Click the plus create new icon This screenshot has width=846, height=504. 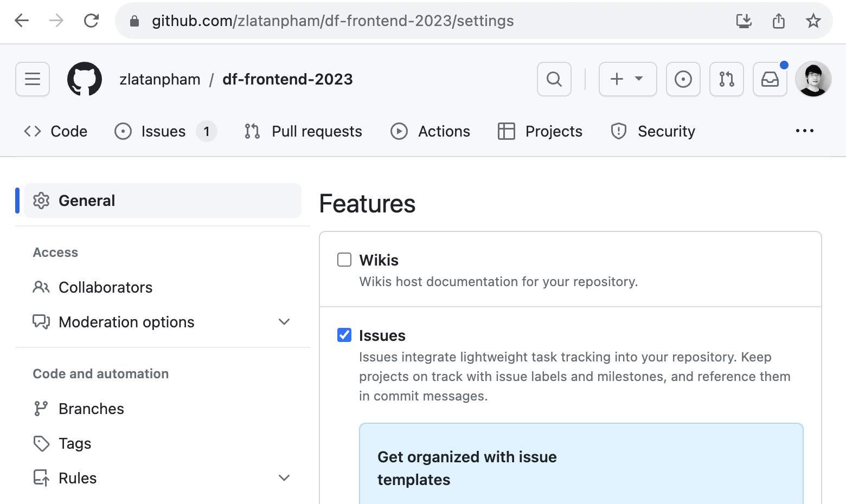click(617, 79)
